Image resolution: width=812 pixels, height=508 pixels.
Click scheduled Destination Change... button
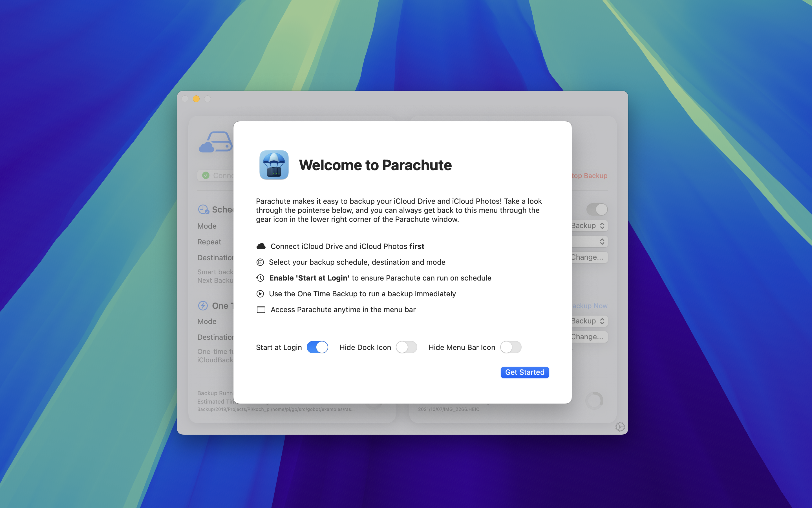[590, 257]
